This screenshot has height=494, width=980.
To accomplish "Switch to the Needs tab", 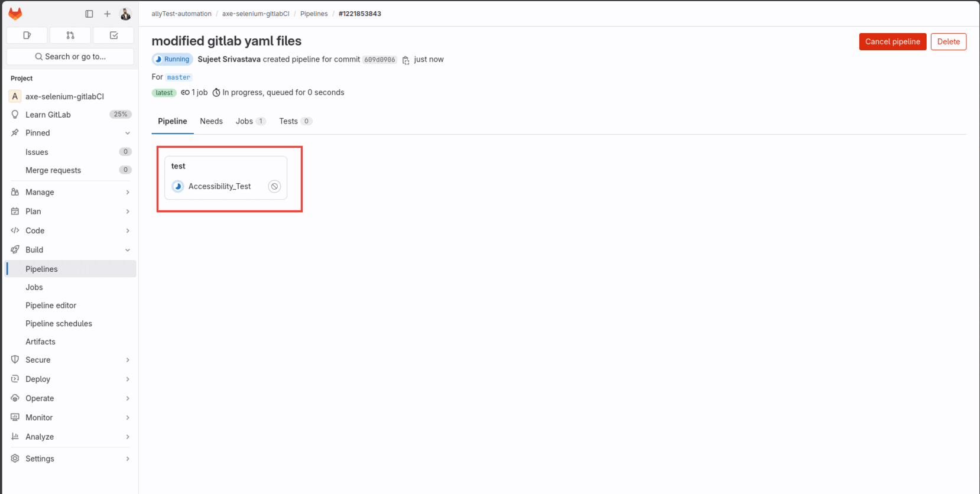I will point(211,121).
